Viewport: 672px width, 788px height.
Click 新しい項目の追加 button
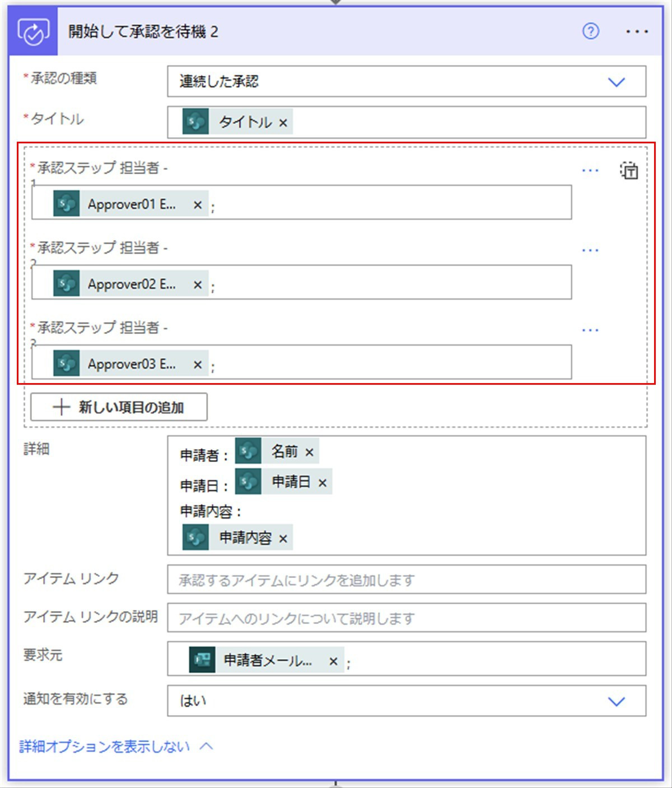pos(119,407)
